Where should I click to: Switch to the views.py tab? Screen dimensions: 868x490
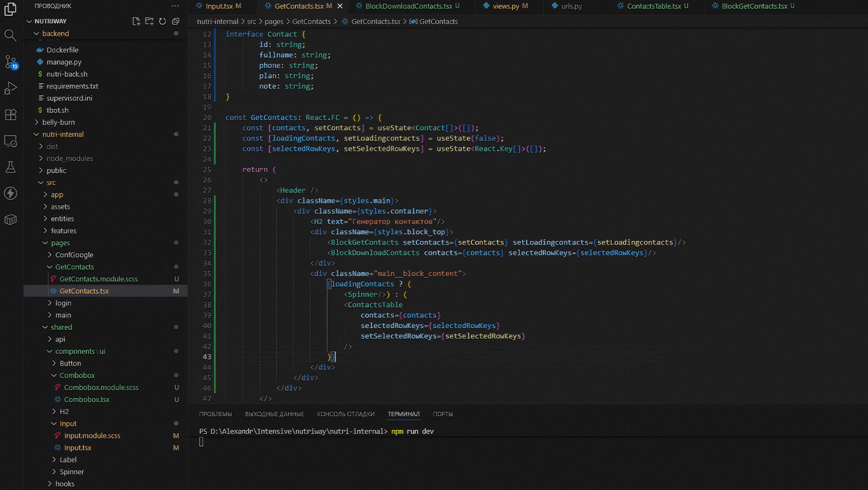pyautogui.click(x=506, y=6)
